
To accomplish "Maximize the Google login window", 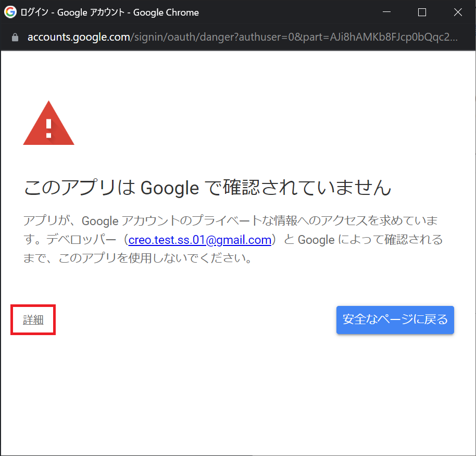I will [x=422, y=12].
